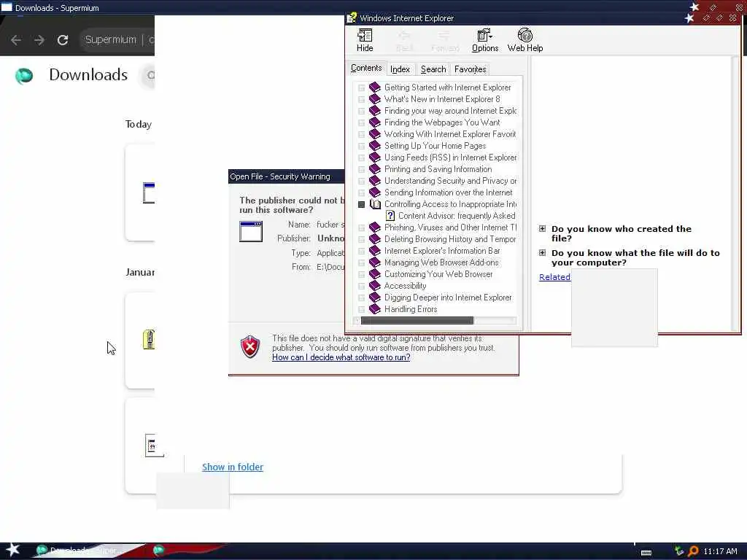Viewport: 747px width, 560px height.
Task: Expand Digging Deeper into Internet Explorer node
Action: tap(361, 298)
